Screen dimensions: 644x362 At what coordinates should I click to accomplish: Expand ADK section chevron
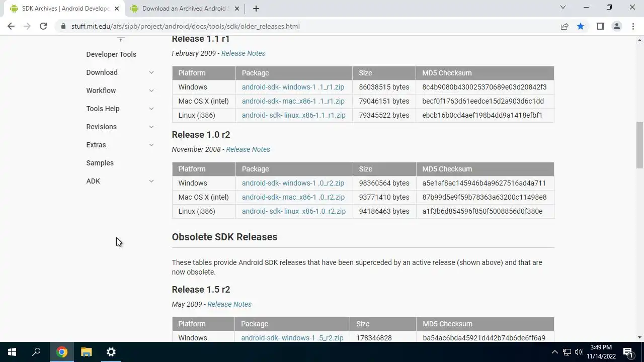pyautogui.click(x=151, y=181)
